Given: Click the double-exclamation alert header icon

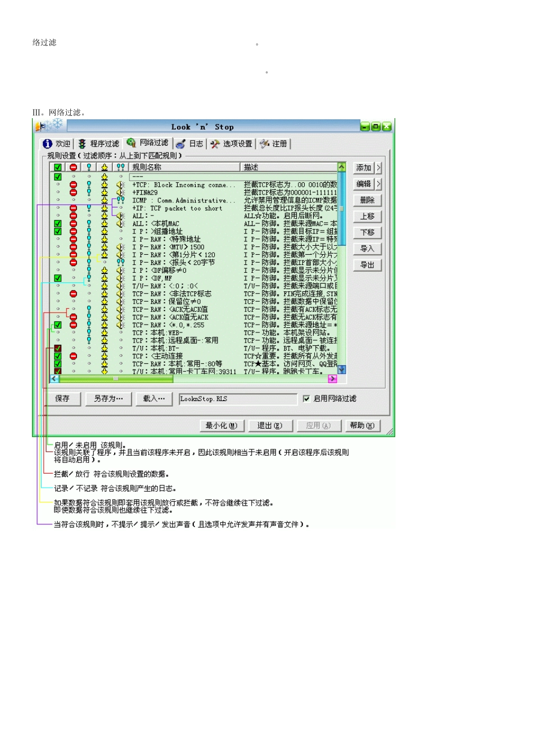Looking at the screenshot, I should click(x=120, y=168).
